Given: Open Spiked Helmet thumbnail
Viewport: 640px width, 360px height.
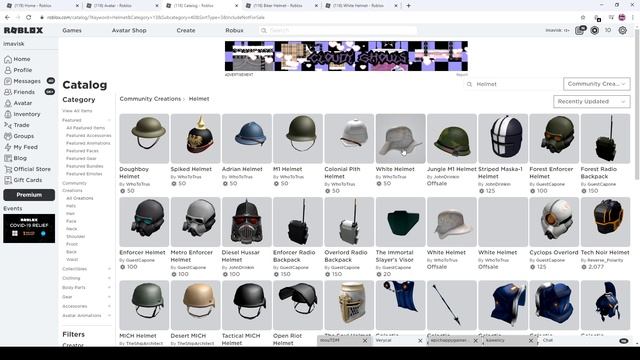Looking at the screenshot, I should point(196,139).
